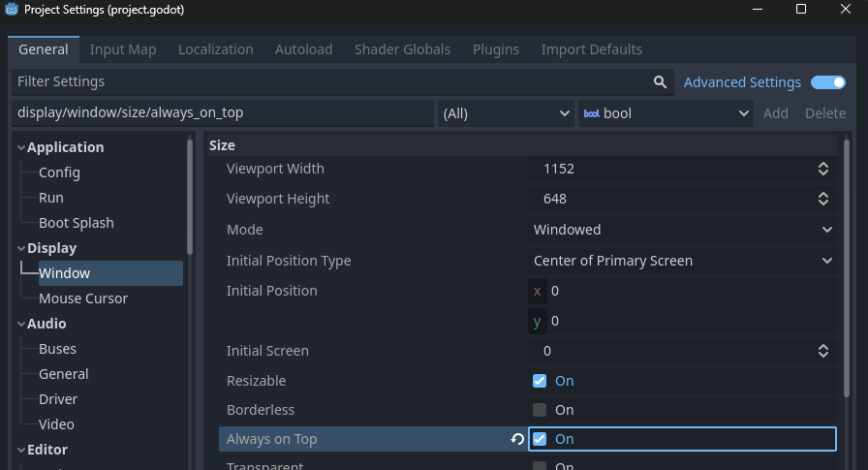The width and height of the screenshot is (868, 470).
Task: Select Run in the settings tree
Action: coord(51,199)
